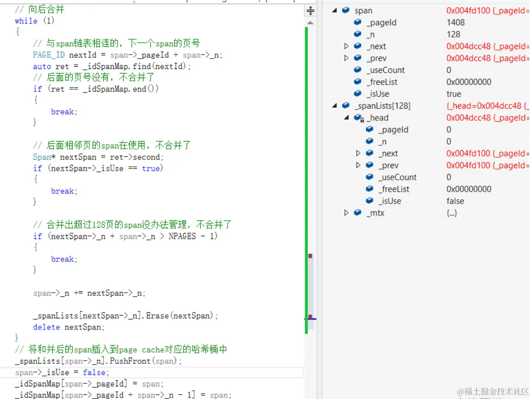The height and width of the screenshot is (399, 532).
Task: Select the _useCount row under _head
Action: coord(397,177)
